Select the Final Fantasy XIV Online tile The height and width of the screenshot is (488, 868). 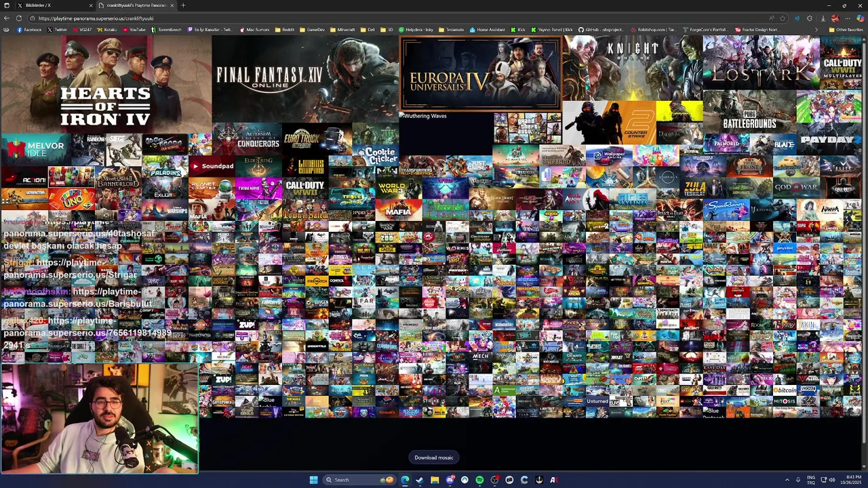pyautogui.click(x=305, y=79)
